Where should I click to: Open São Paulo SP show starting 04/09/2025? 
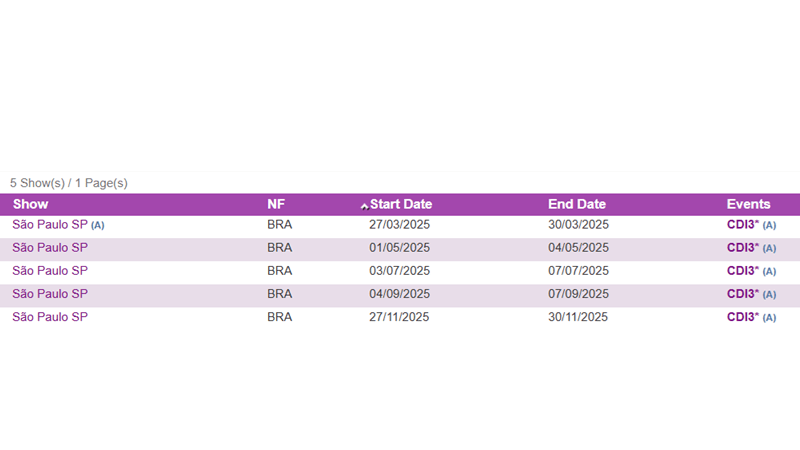(x=50, y=294)
